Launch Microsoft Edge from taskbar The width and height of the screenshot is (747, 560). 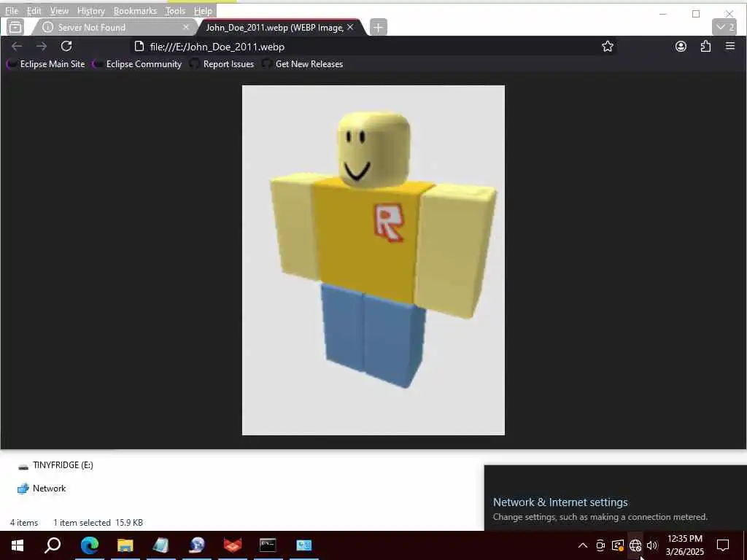89,545
